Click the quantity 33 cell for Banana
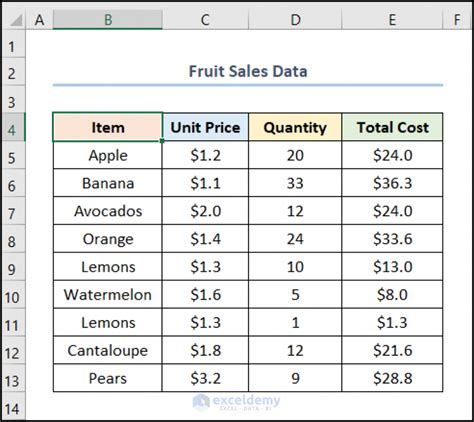The height and width of the screenshot is (422, 474). click(x=295, y=183)
